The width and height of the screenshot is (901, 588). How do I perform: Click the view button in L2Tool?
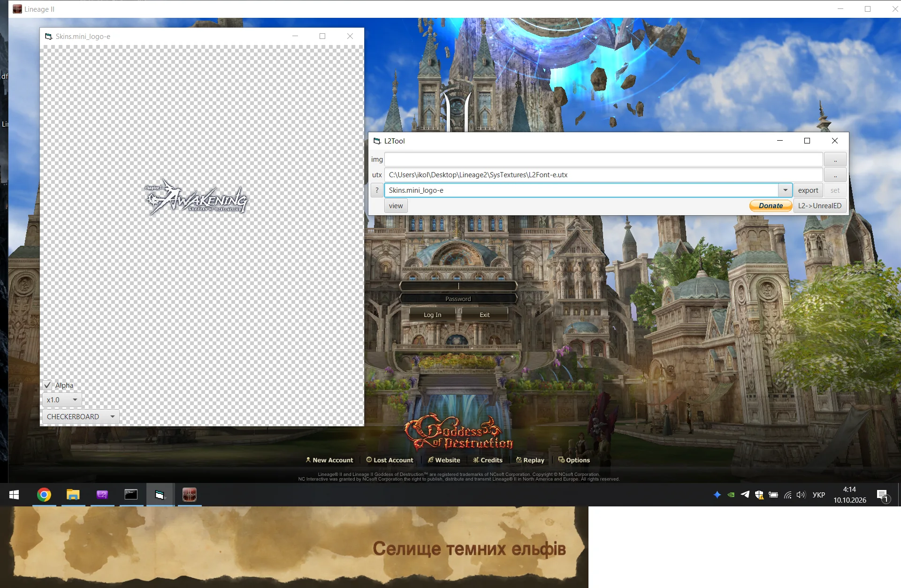pos(396,205)
